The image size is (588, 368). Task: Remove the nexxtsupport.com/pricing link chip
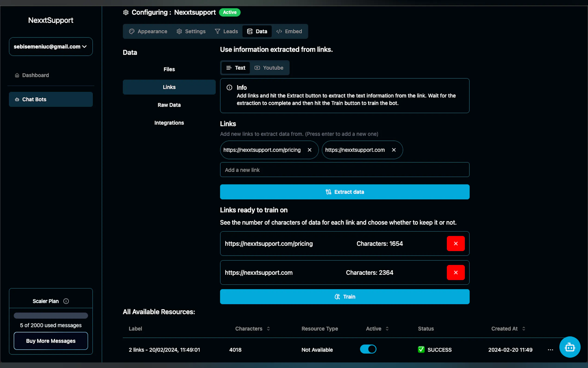(310, 150)
